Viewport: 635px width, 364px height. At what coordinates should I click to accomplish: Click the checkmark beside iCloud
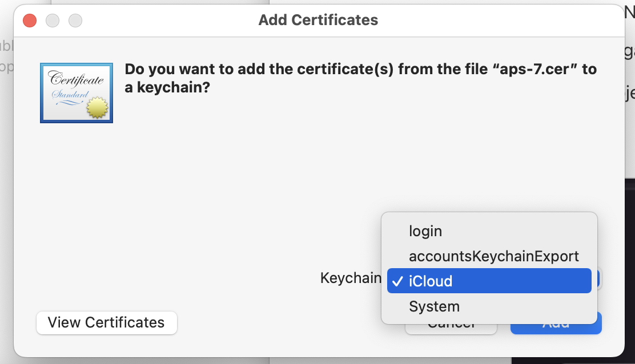[397, 281]
